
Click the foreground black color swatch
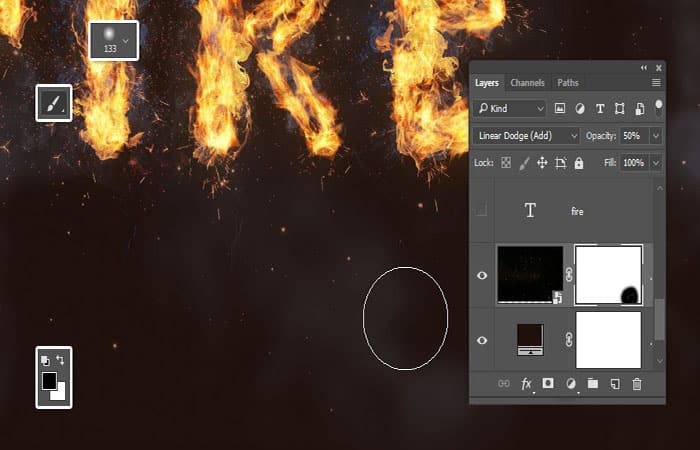[49, 381]
